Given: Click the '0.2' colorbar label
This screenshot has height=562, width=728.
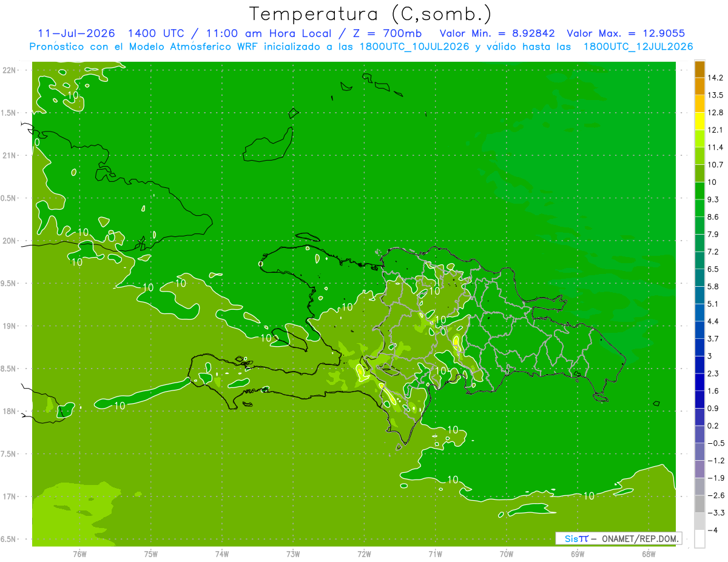Looking at the screenshot, I should click(713, 425).
